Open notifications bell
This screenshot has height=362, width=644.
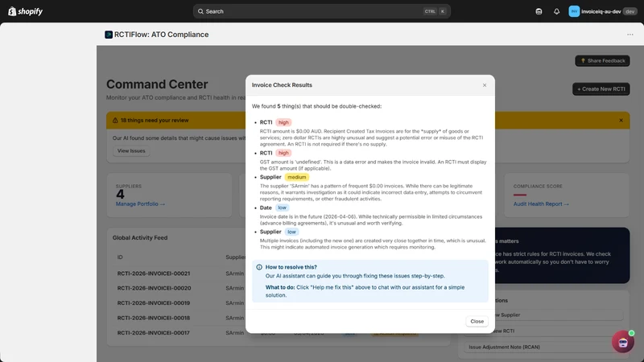[556, 11]
